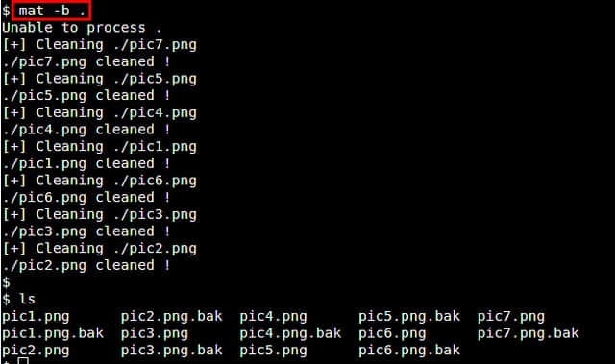Viewport: 615px width, 364px height.
Task: Click the 'ls' command text
Action: point(27,300)
